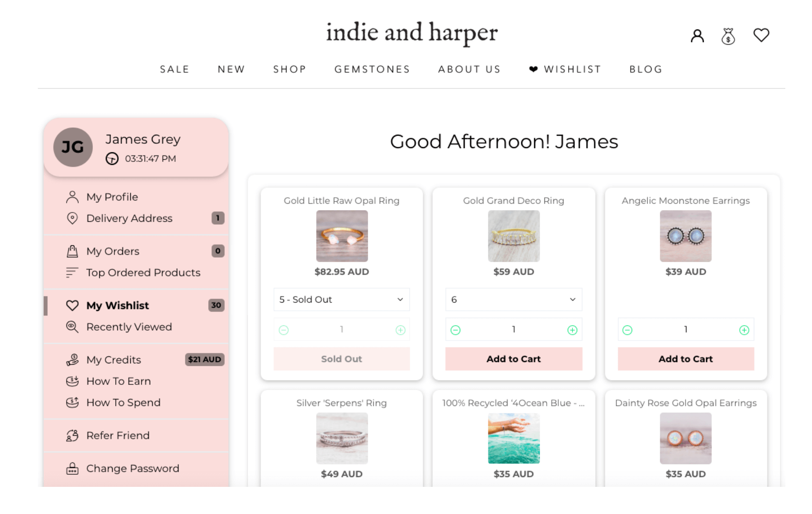Viewport: 812px width, 514px height.
Task: Open size dropdown for Gold Grand Deco Ring
Action: coord(513,300)
